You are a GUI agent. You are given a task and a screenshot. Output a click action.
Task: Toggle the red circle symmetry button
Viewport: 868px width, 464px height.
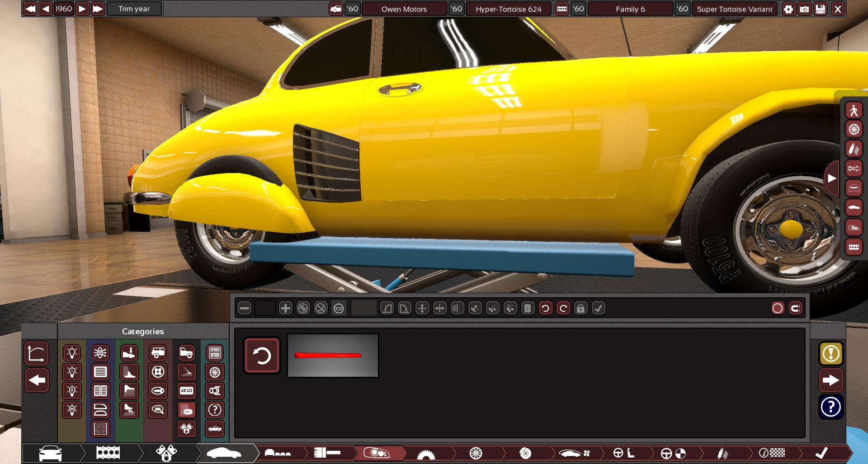778,309
